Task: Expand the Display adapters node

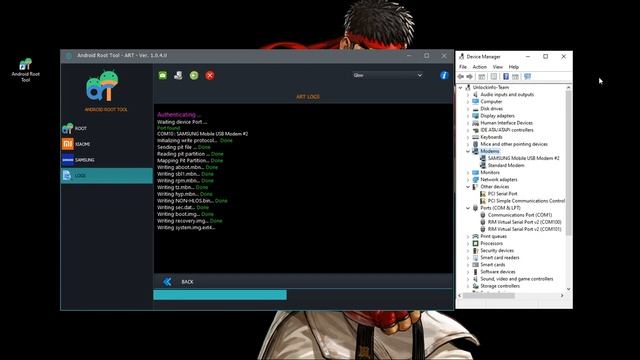Action: pyautogui.click(x=468, y=116)
